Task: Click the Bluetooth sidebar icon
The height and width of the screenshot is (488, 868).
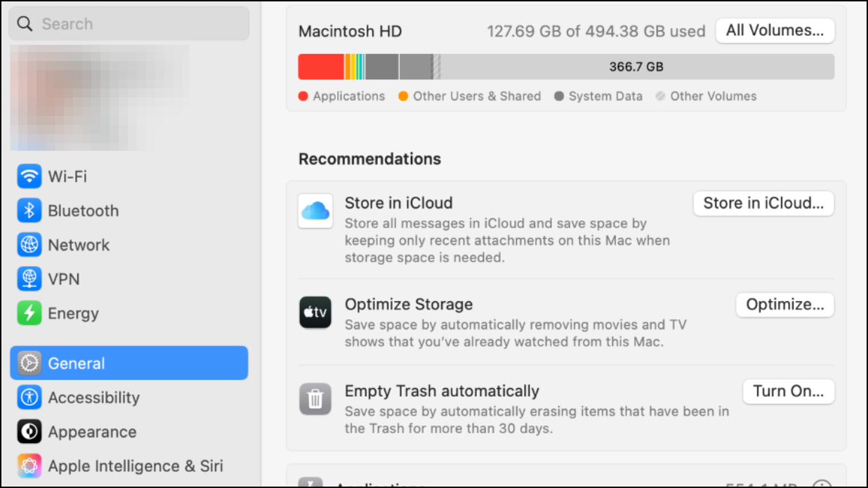Action: click(x=29, y=211)
